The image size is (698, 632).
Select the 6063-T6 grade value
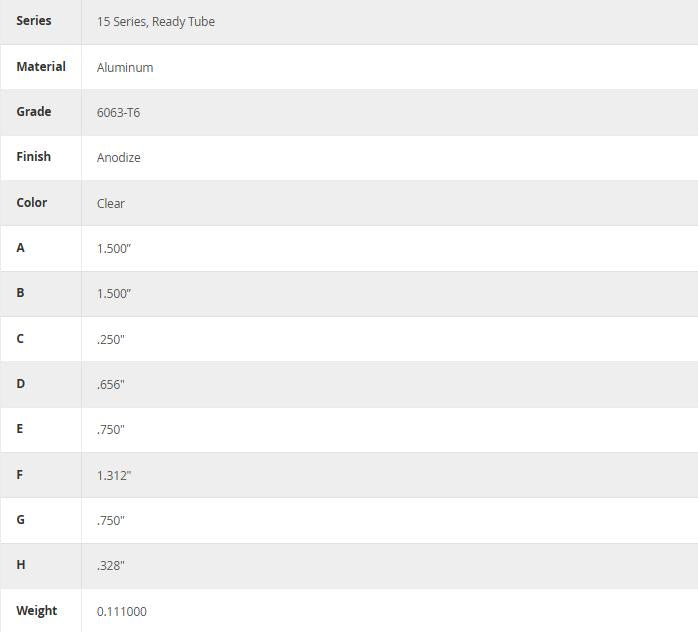click(118, 112)
